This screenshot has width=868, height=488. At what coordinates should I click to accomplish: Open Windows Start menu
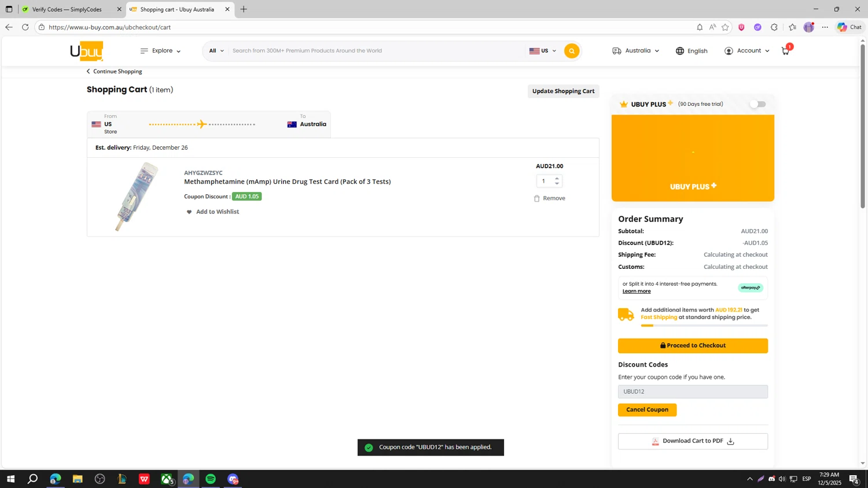tap(10, 479)
